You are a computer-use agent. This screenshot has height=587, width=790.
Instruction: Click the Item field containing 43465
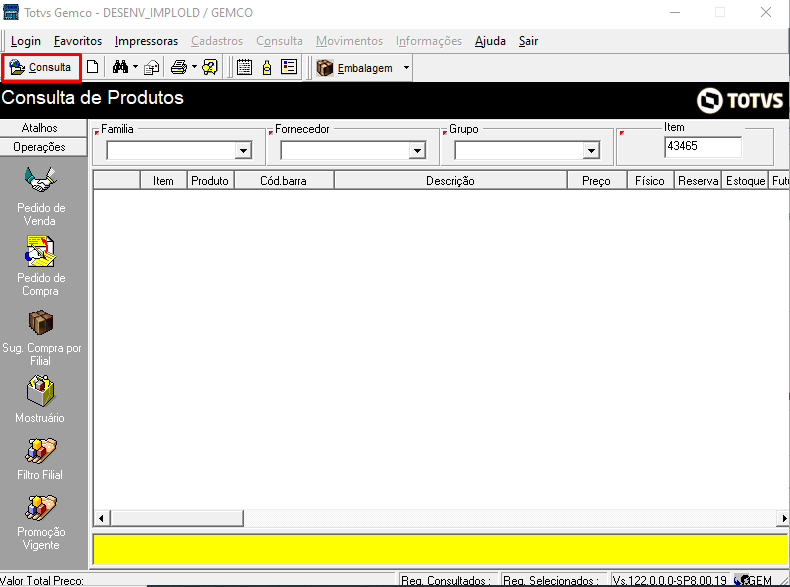tap(703, 147)
